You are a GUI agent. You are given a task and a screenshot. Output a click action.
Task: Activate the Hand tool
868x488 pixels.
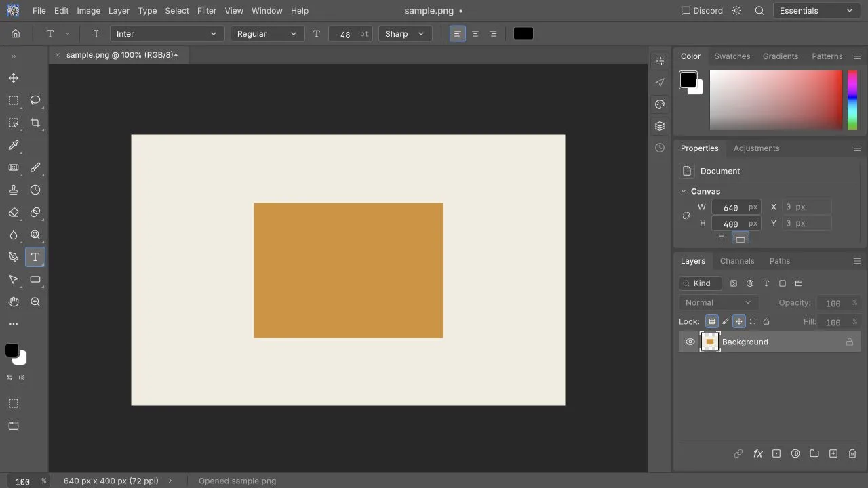[14, 302]
